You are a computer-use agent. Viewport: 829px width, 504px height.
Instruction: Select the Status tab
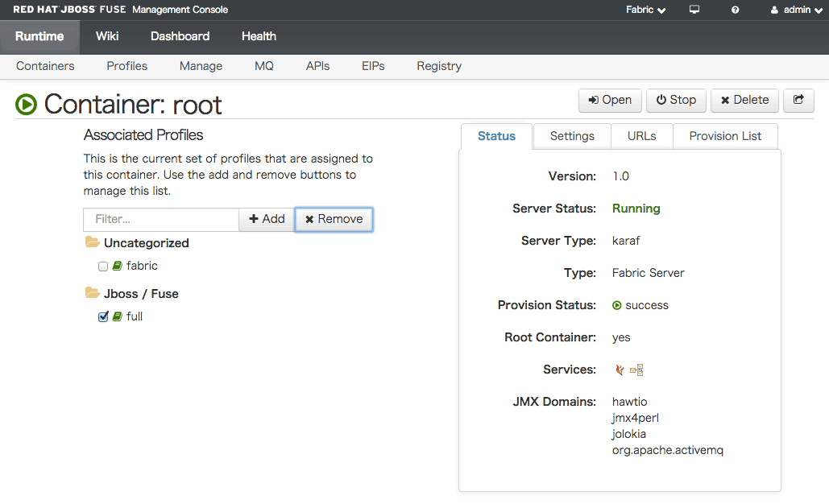click(496, 136)
